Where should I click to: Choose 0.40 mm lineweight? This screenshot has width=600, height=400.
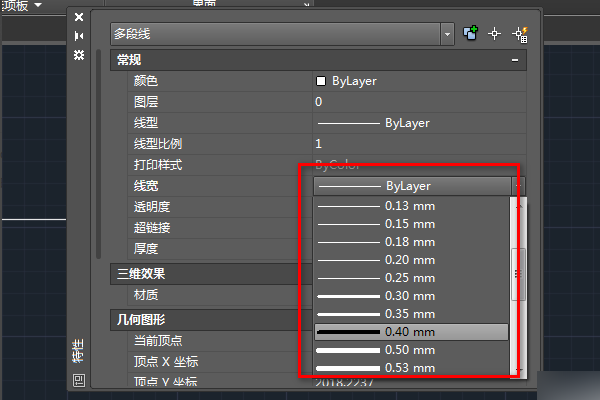tap(411, 332)
